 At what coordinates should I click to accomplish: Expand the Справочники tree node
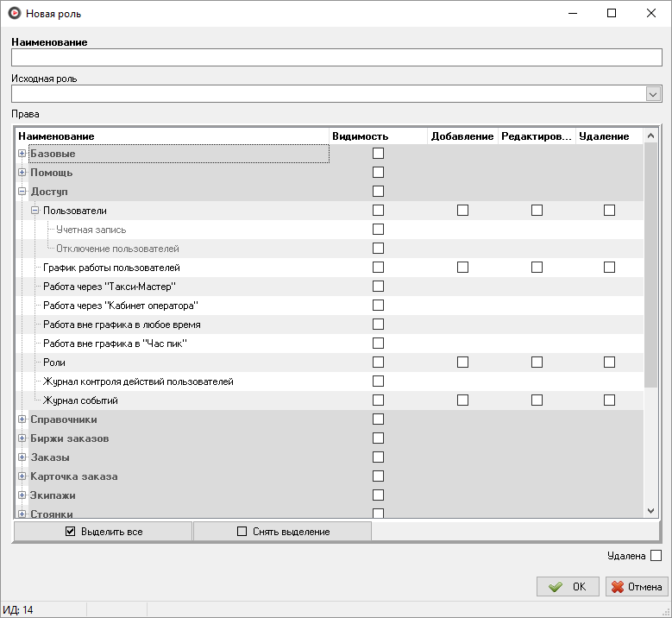(x=22, y=419)
